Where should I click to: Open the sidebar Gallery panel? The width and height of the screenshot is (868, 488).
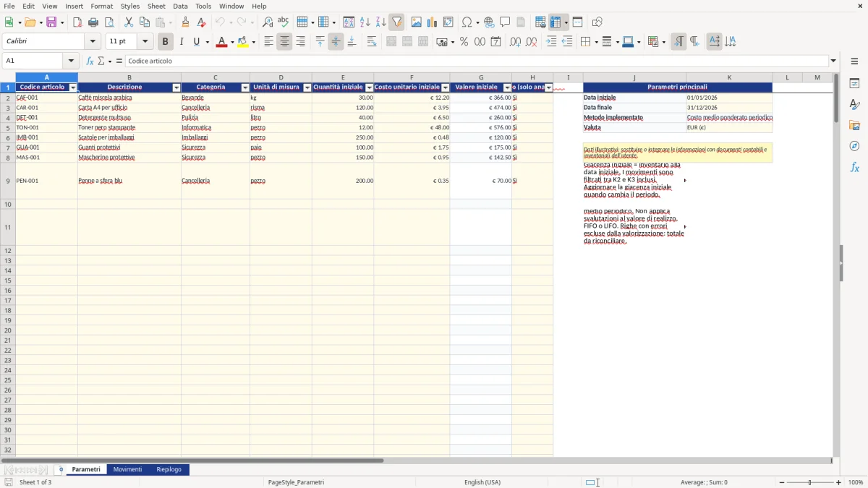tap(854, 126)
